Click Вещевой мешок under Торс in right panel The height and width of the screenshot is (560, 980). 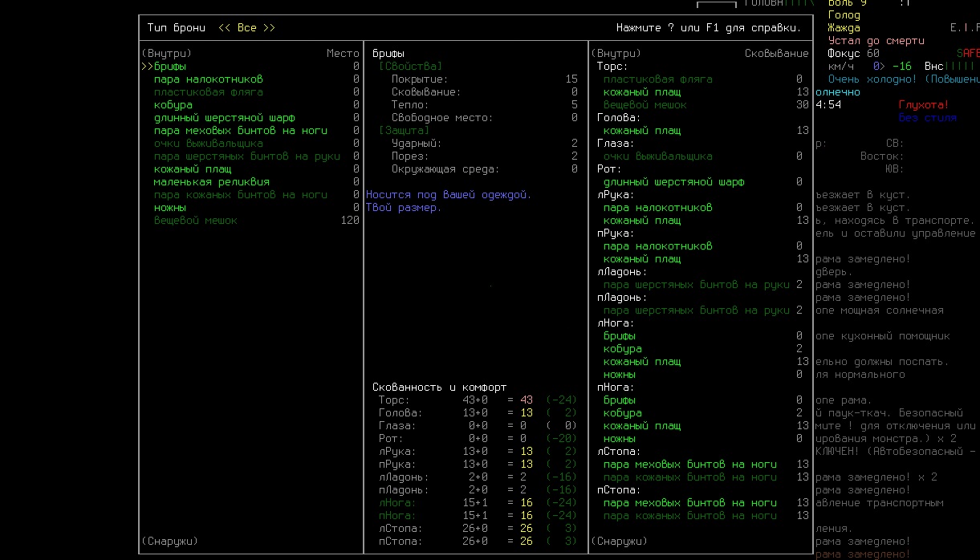645,104
